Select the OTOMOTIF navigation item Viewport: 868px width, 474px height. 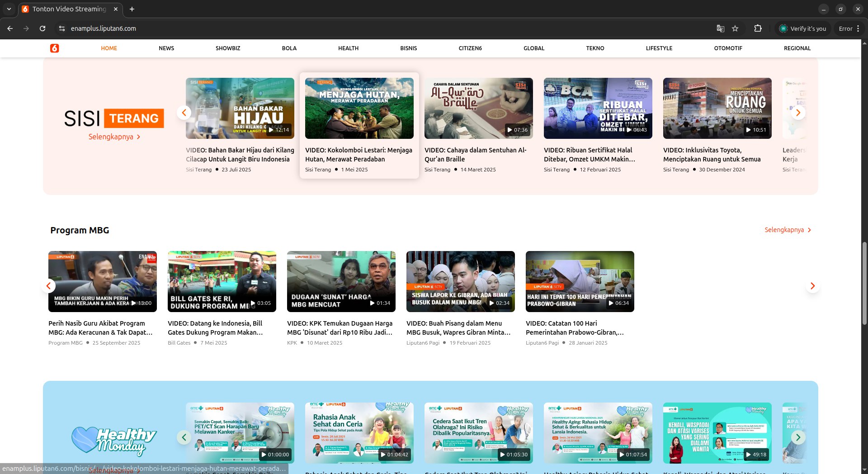pyautogui.click(x=728, y=48)
